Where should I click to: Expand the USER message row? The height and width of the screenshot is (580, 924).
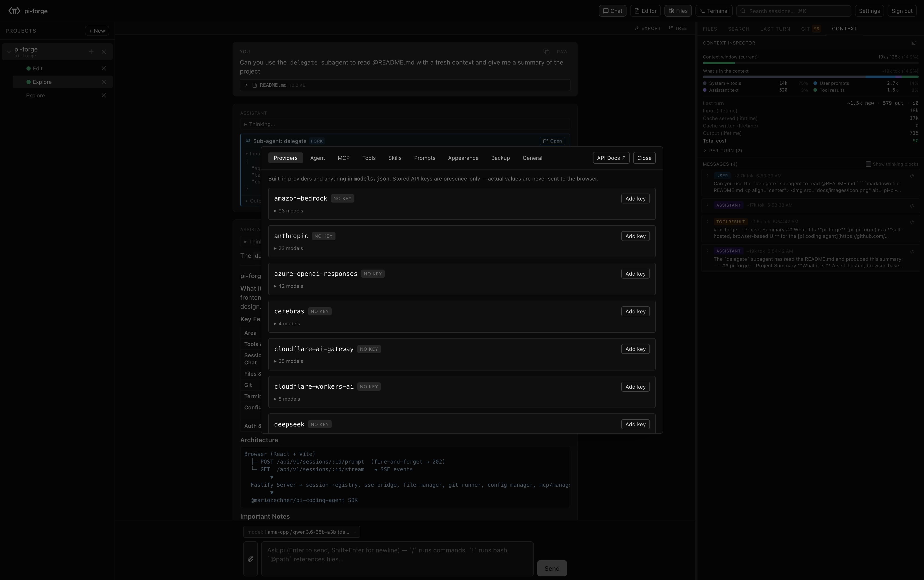707,176
